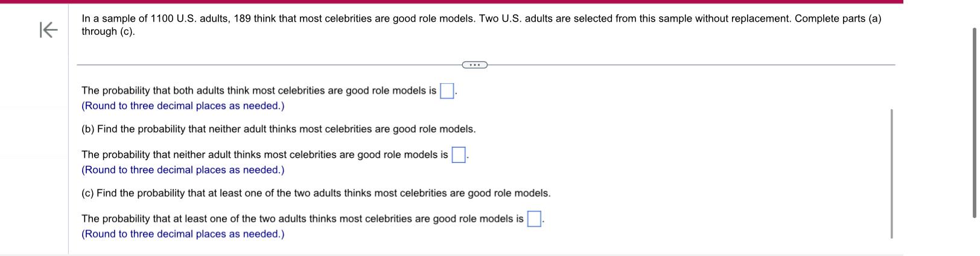
Task: Click the magenta header bar at top
Action: click(451, 2)
